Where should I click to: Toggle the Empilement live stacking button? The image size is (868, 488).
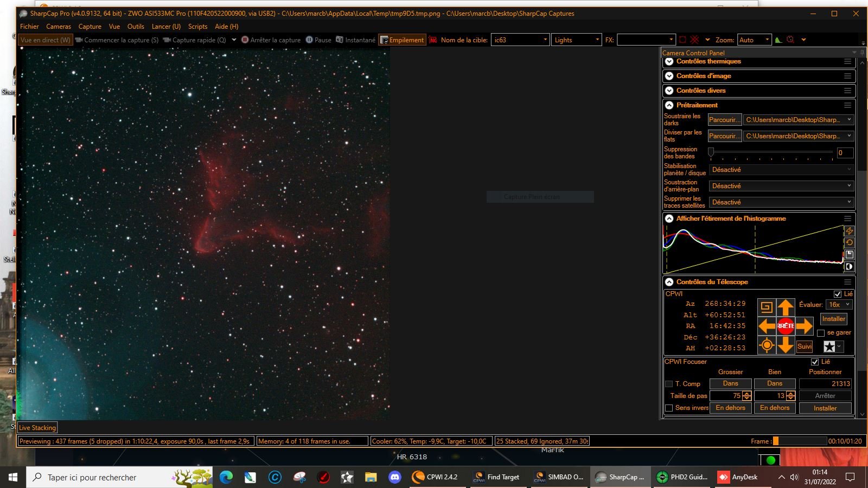pyautogui.click(x=402, y=40)
